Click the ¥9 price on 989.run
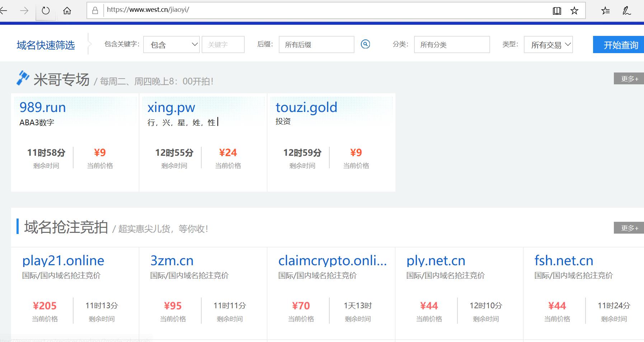The image size is (644, 342). pos(100,153)
